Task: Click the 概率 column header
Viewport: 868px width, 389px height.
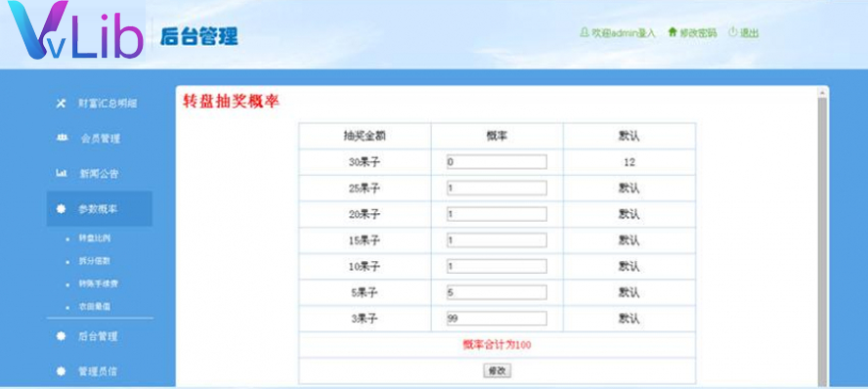Action: pyautogui.click(x=497, y=136)
